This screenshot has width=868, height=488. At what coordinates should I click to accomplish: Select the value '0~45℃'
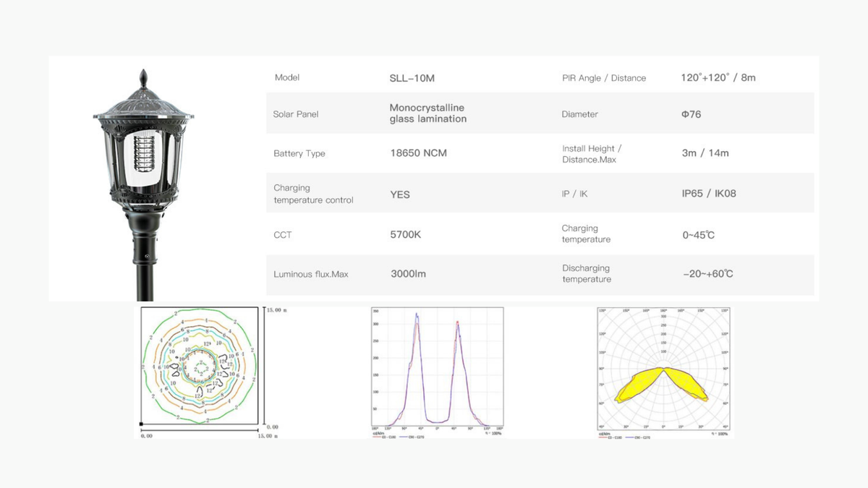(x=699, y=236)
